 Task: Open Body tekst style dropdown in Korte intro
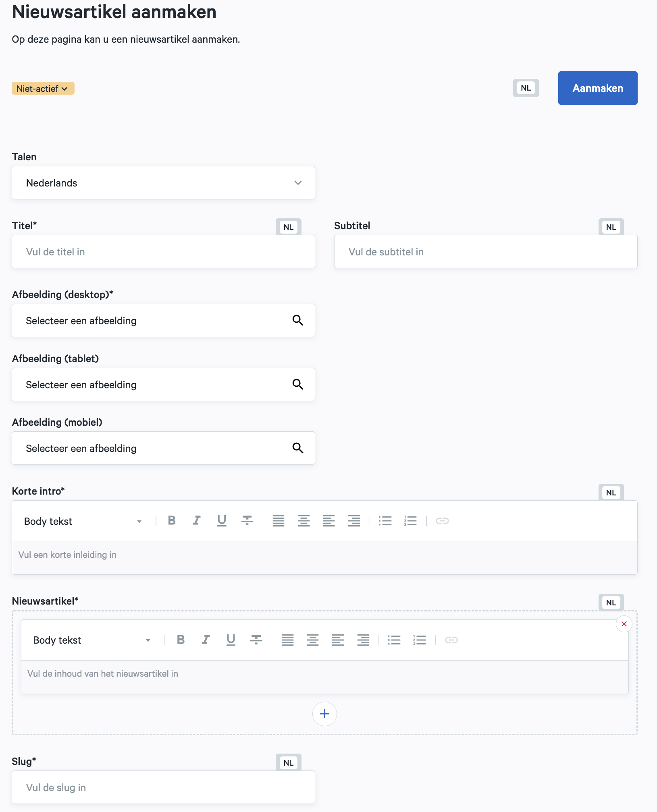(83, 521)
